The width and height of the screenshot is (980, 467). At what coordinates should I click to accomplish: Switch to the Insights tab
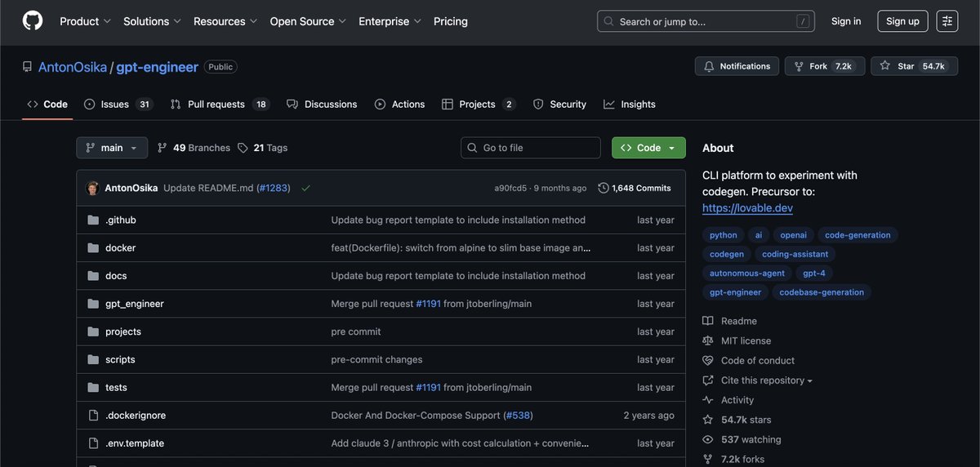tap(630, 105)
